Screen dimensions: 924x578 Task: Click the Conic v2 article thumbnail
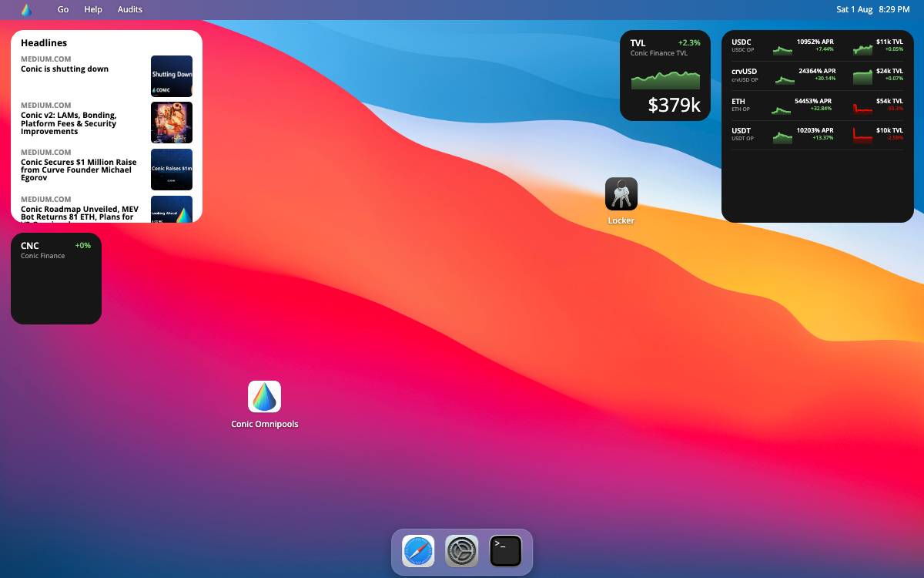tap(172, 123)
